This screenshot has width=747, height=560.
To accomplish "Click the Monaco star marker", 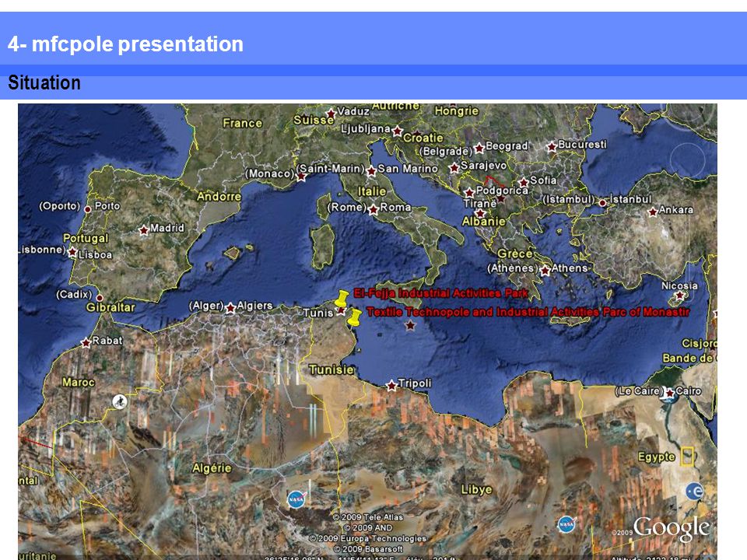I will click(301, 177).
